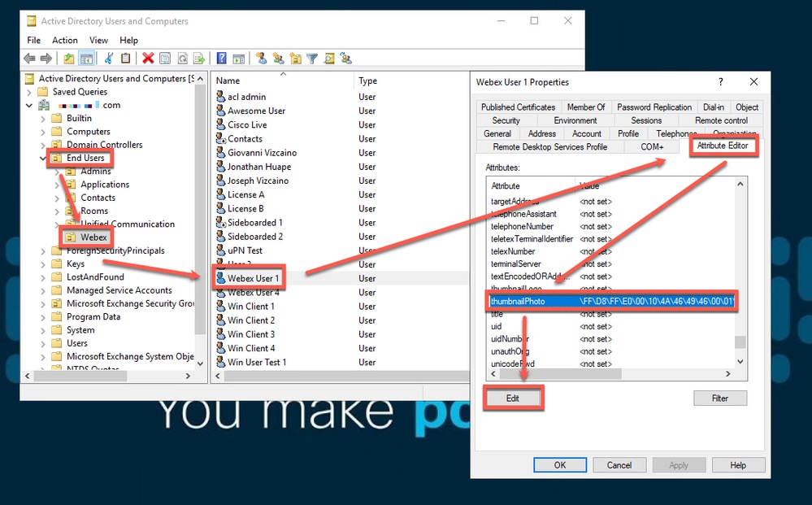Viewport: 812px width, 505px height.
Task: Select Webex User 1 in user list
Action: coord(254,278)
